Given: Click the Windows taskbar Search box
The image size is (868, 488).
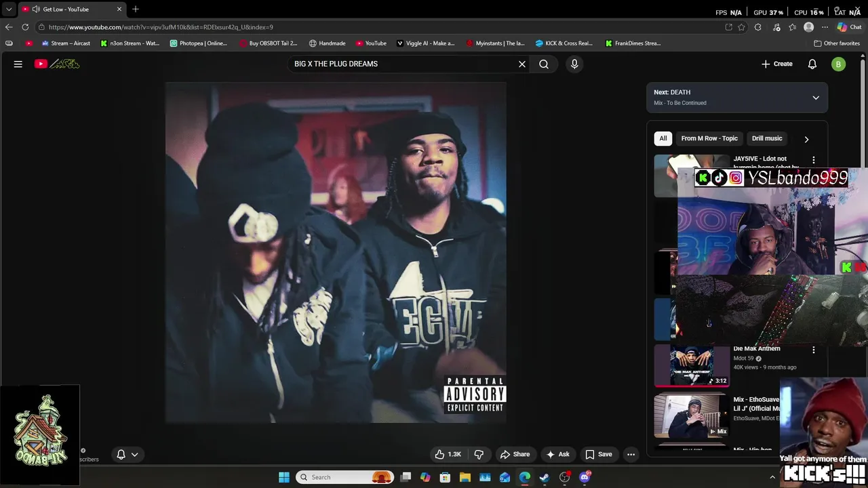Looking at the screenshot, I should tap(346, 477).
